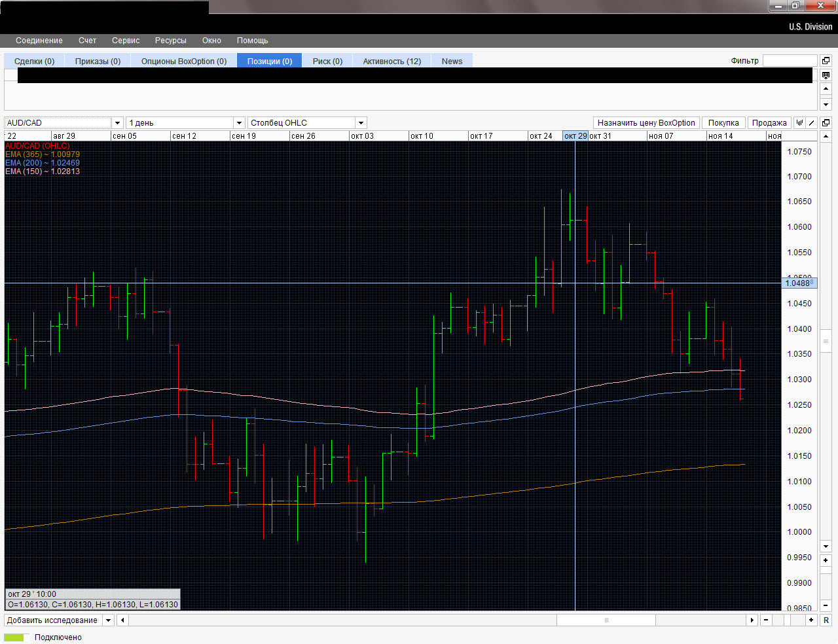Image resolution: width=838 pixels, height=644 pixels.
Task: Click the vertical chart scrollbar thumb
Action: [826, 341]
